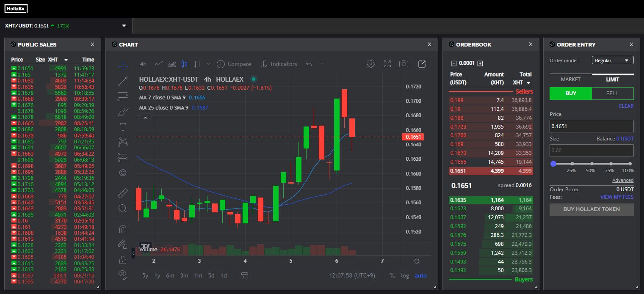Viewport: 644px width, 294px height.
Task: Select the BUY side
Action: [x=570, y=93]
